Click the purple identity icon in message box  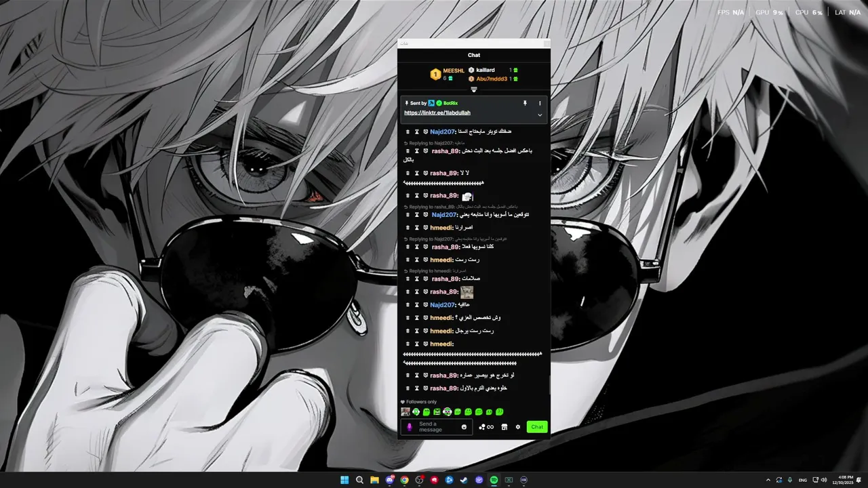pyautogui.click(x=409, y=427)
